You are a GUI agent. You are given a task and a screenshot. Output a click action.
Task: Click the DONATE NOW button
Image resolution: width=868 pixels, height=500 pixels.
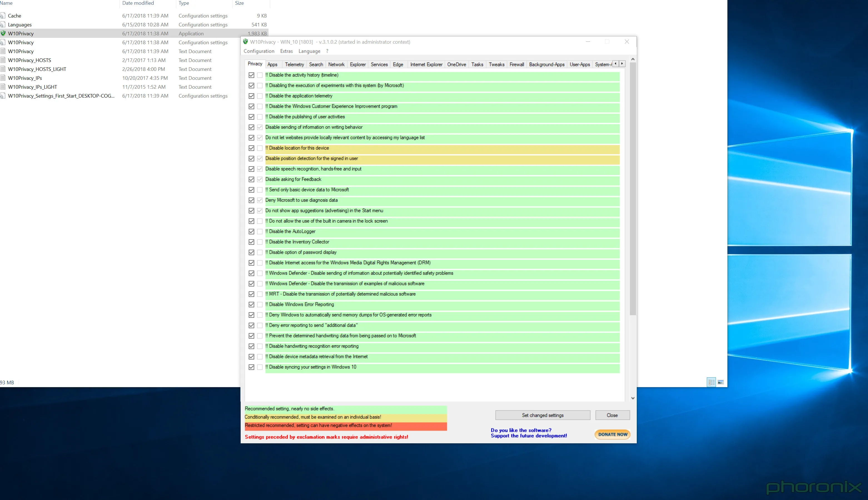[x=613, y=434]
